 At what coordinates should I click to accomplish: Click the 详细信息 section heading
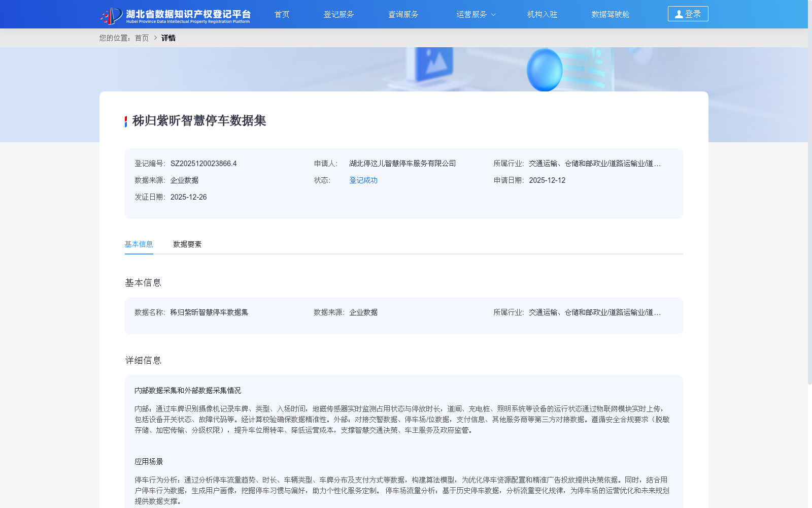click(x=143, y=361)
